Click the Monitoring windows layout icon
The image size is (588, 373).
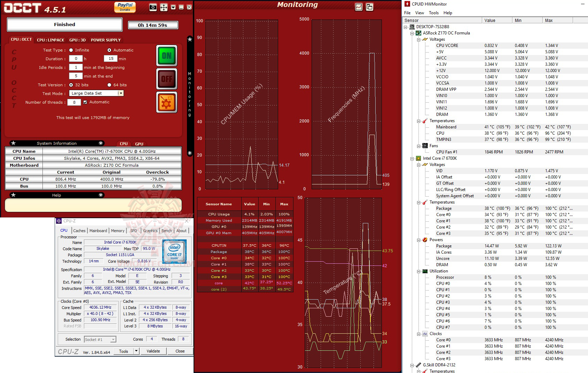point(369,7)
